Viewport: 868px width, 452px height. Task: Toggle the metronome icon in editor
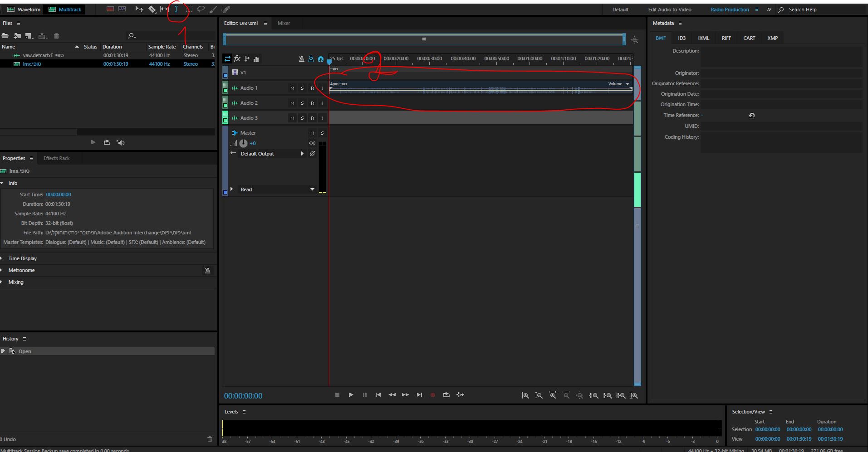pos(301,59)
